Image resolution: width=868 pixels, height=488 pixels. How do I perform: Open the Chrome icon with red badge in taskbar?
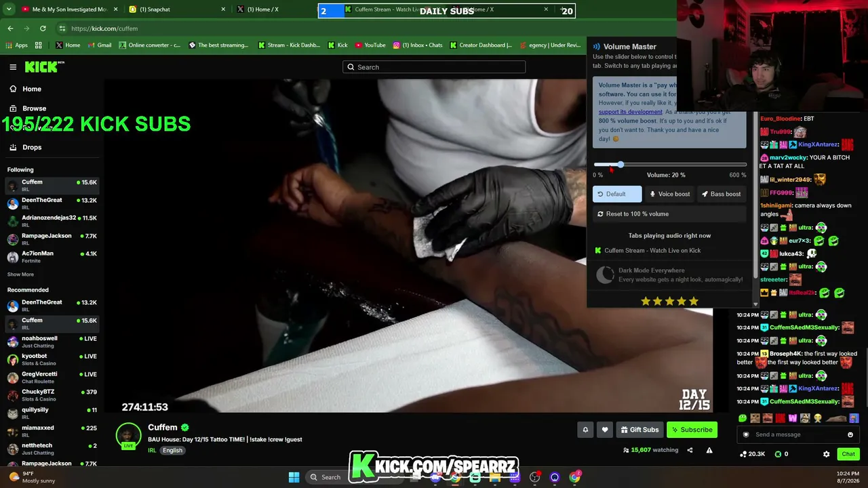click(574, 477)
